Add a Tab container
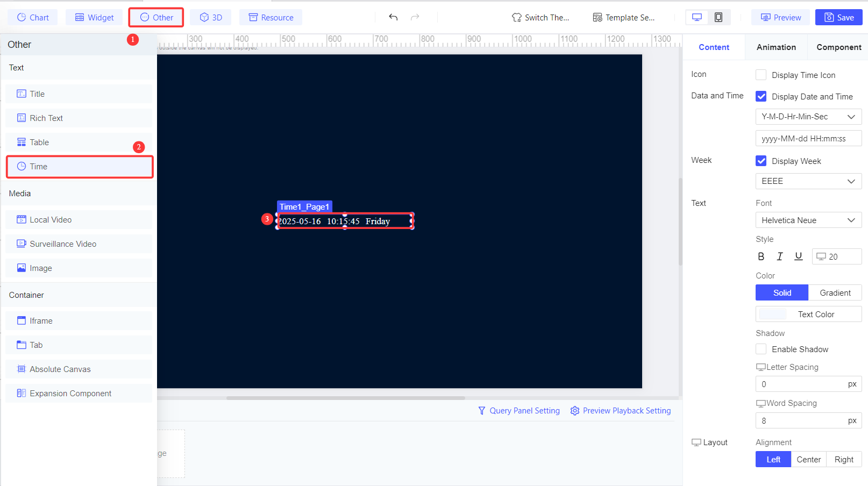Screen dimensions: 868x486 click(79, 345)
